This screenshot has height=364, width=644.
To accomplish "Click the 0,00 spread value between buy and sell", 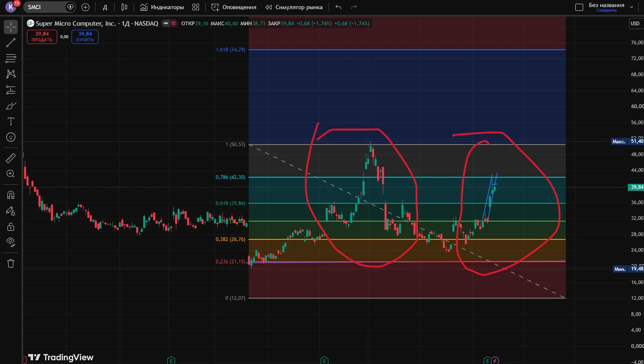I will point(64,37).
